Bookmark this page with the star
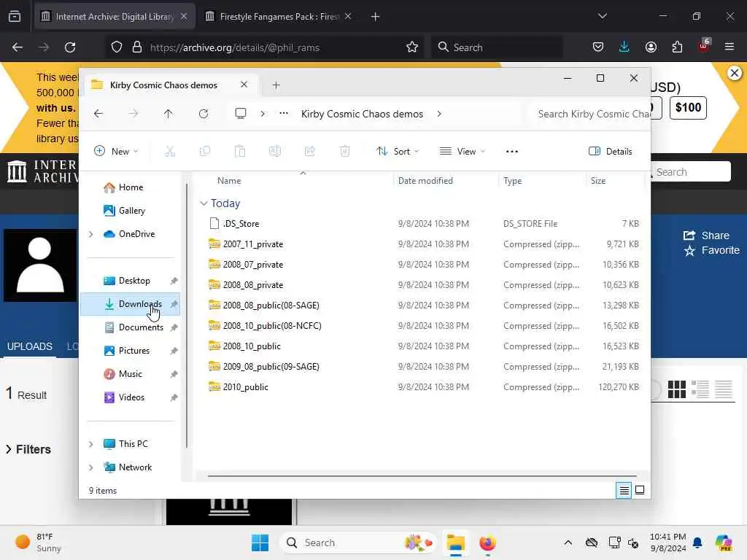The image size is (747, 560). click(412, 47)
